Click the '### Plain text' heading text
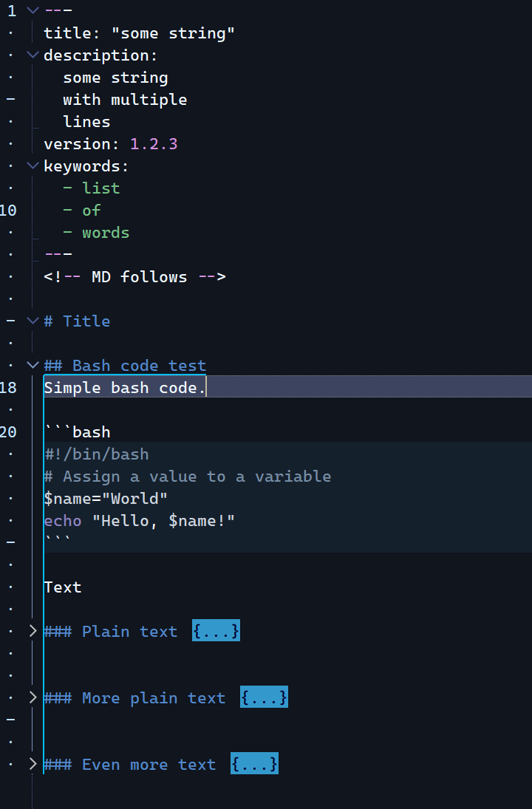Viewport: 532px width, 809px height. click(x=110, y=632)
